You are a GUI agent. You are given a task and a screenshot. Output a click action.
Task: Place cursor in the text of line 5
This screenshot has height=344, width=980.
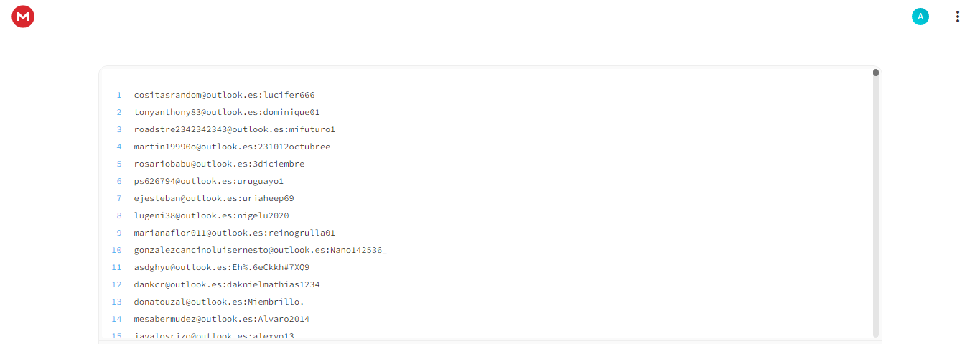(x=219, y=164)
